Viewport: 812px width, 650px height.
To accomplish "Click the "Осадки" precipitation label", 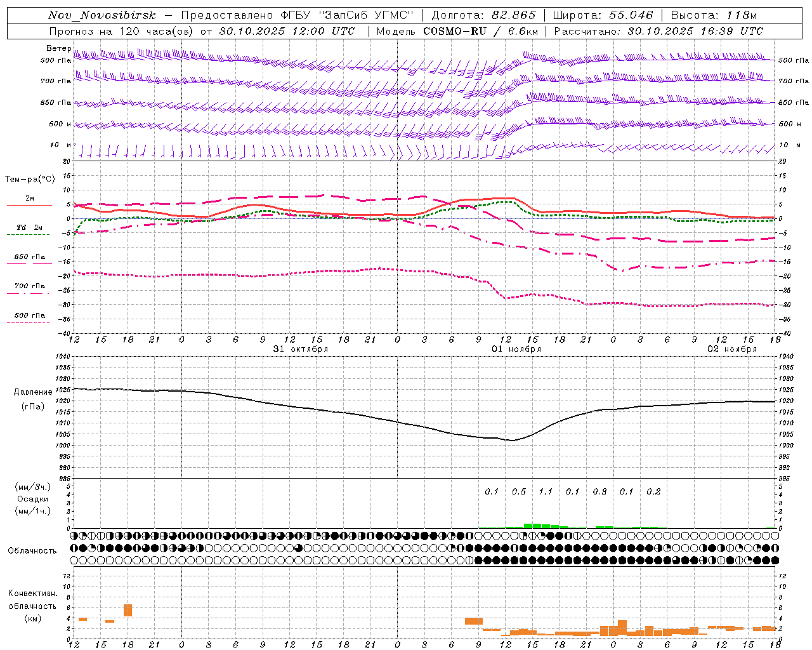I will click(32, 499).
